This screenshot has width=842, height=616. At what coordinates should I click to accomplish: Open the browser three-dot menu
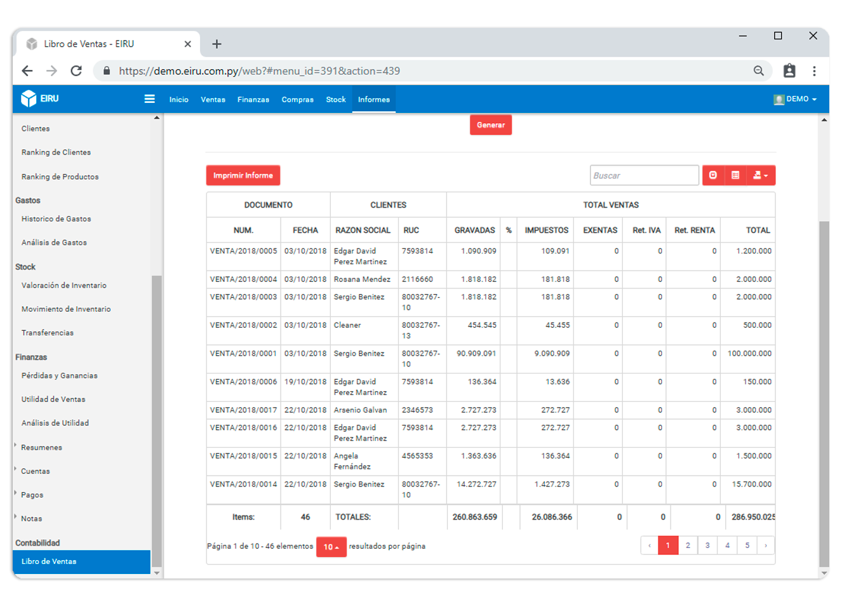click(x=814, y=70)
